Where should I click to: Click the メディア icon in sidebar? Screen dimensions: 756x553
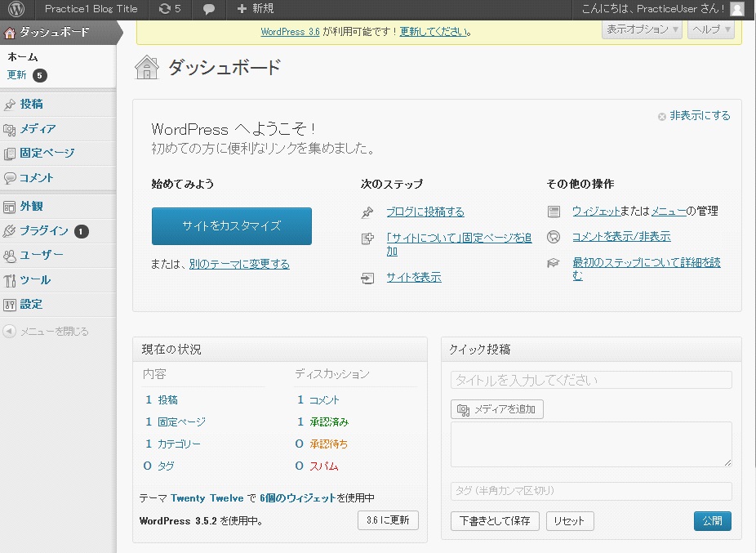pyautogui.click(x=10, y=129)
